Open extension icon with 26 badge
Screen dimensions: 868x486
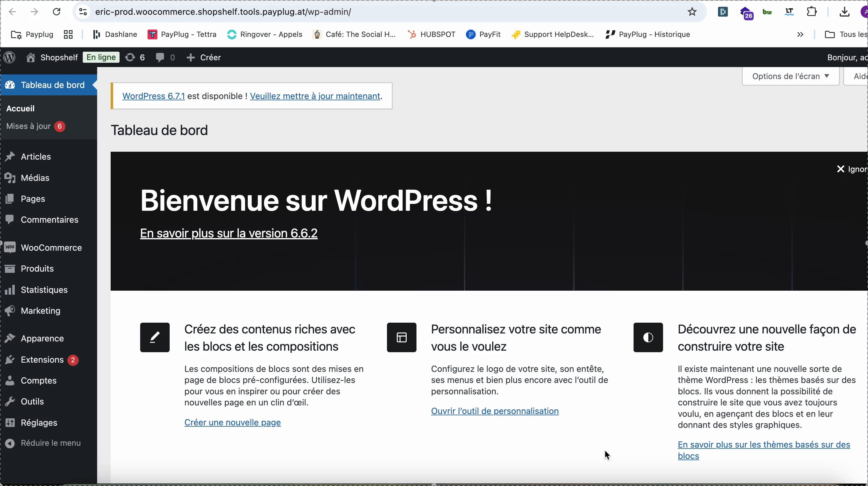point(746,13)
